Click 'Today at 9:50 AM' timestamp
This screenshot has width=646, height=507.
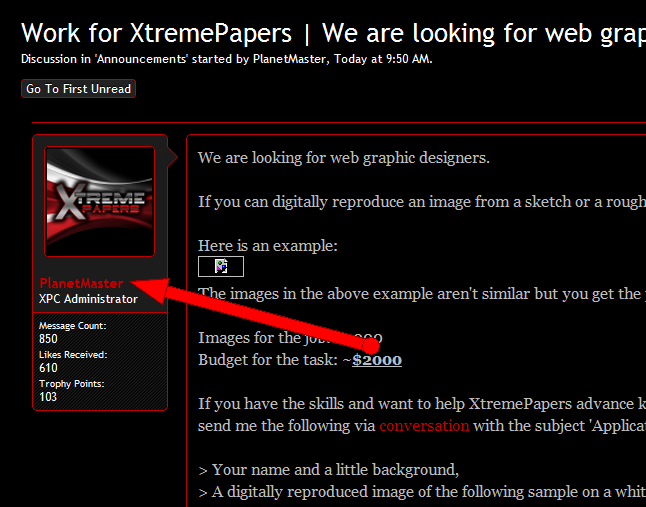coord(382,59)
